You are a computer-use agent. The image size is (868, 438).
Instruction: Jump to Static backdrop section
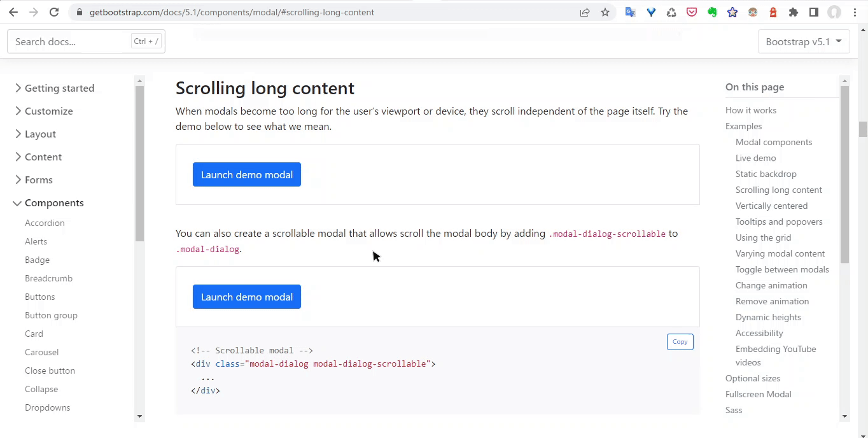click(766, 174)
